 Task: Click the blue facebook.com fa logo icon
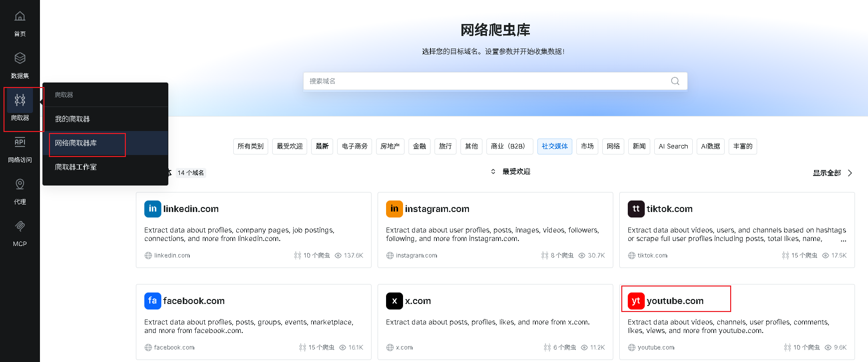(153, 300)
